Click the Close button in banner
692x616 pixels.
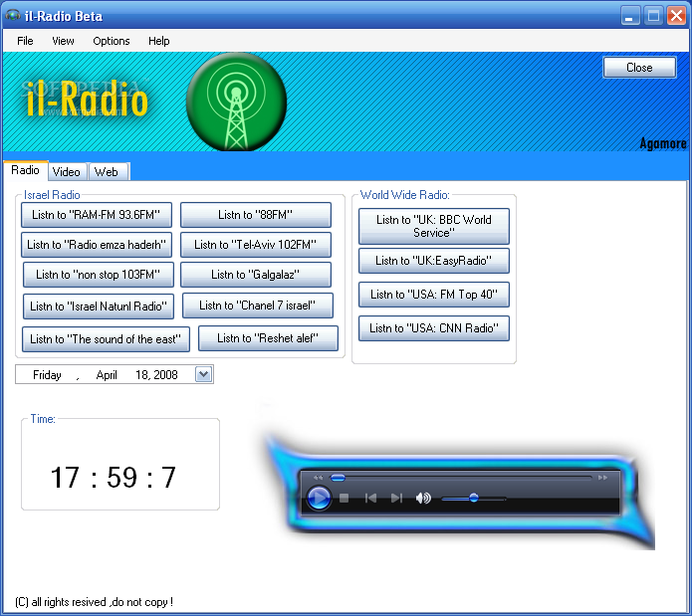click(x=639, y=68)
